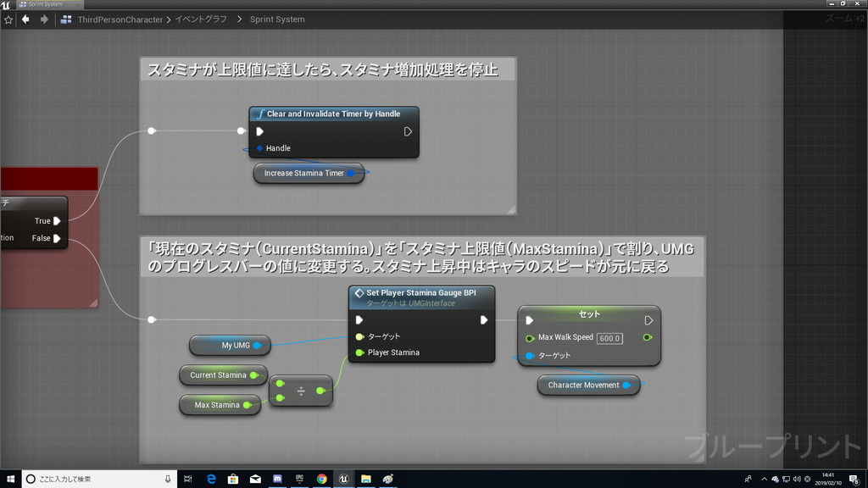Click the Increase Stamina Timer output pin
Screen dimensions: 868x488
(x=350, y=173)
